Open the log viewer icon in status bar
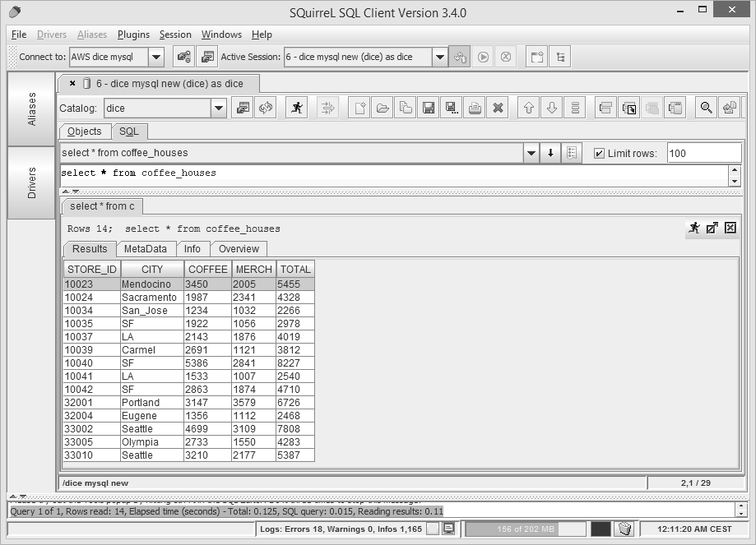The height and width of the screenshot is (545, 756). tap(448, 529)
